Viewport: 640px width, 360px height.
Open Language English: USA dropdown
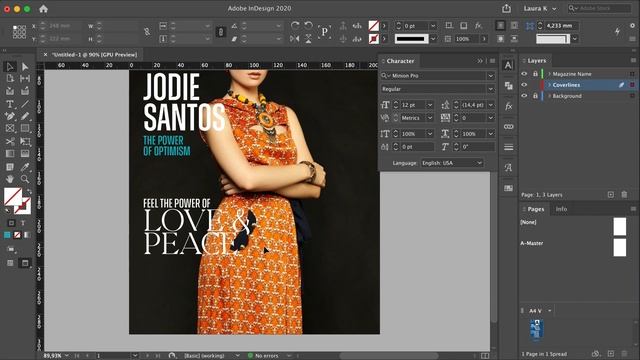(x=451, y=163)
